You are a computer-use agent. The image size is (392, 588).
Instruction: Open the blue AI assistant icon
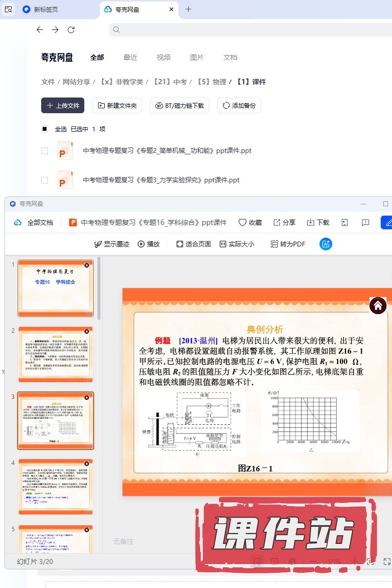[326, 244]
